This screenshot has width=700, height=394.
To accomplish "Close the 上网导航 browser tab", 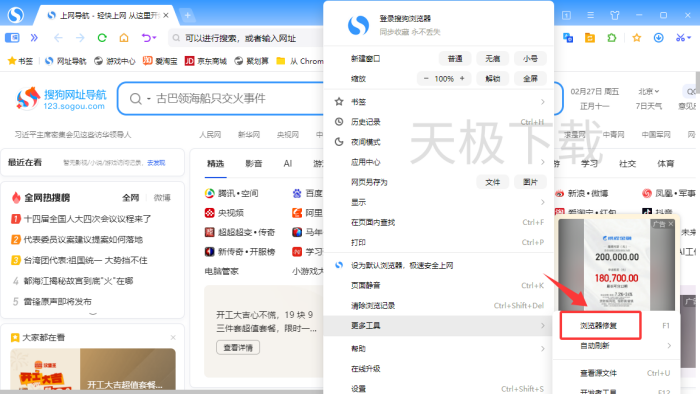I will [166, 15].
